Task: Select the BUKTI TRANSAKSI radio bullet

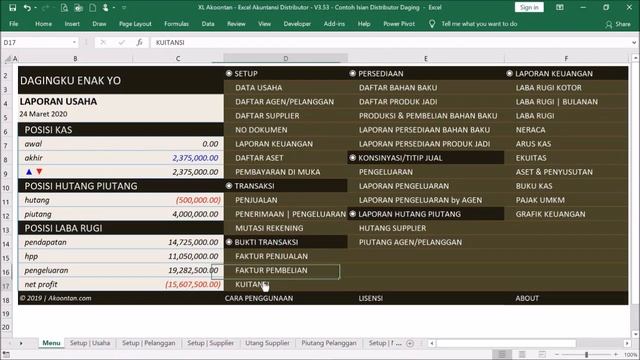Action: click(x=229, y=242)
